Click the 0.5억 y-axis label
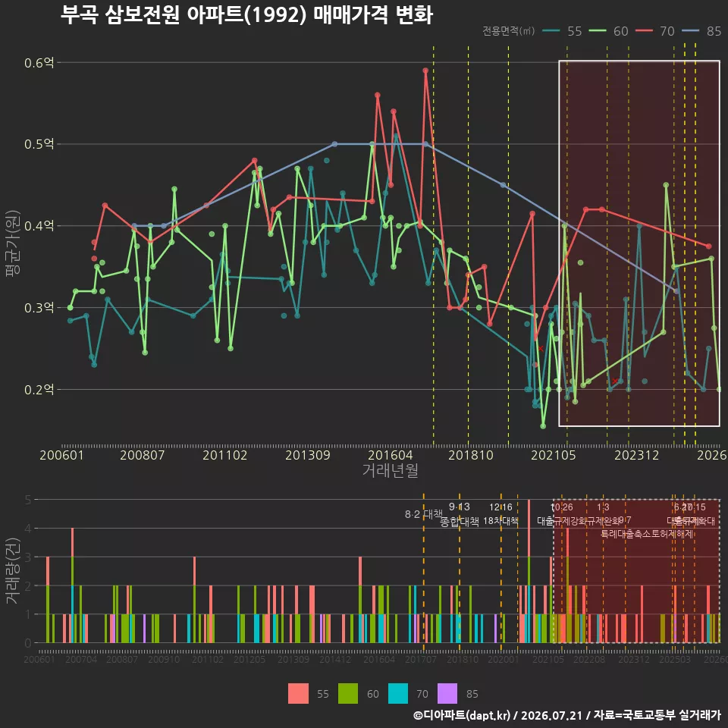This screenshot has height=728, width=728. [x=39, y=144]
